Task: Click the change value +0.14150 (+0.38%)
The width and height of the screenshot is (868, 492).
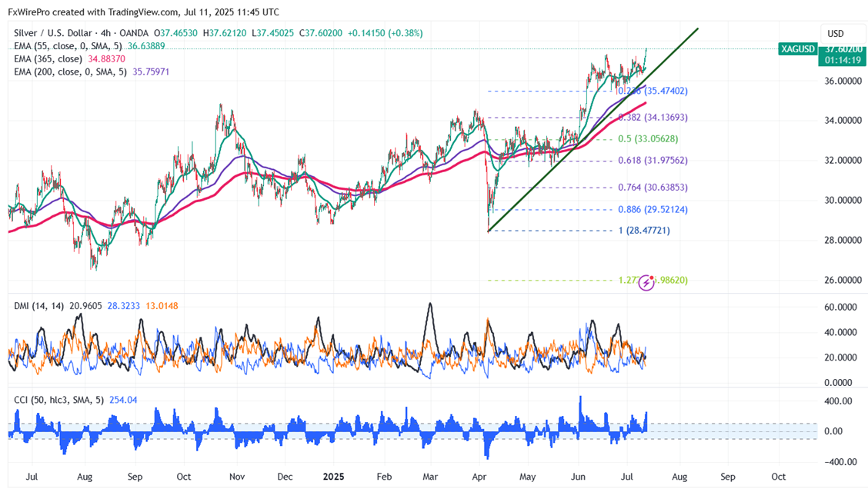Action: coord(385,33)
